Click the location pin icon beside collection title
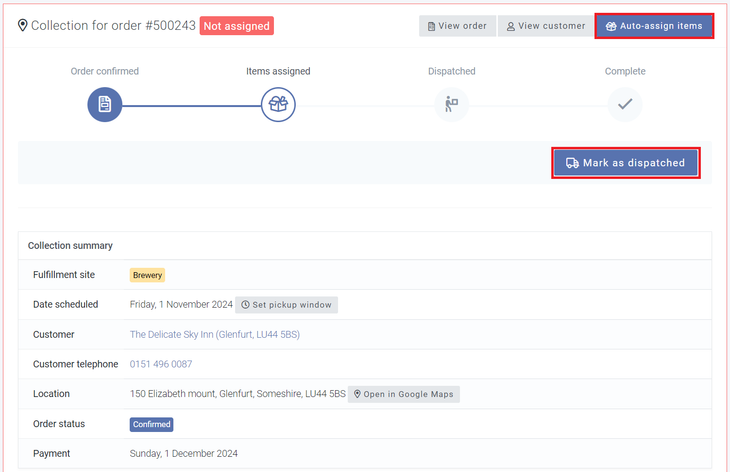The height and width of the screenshot is (472, 730). 23,26
